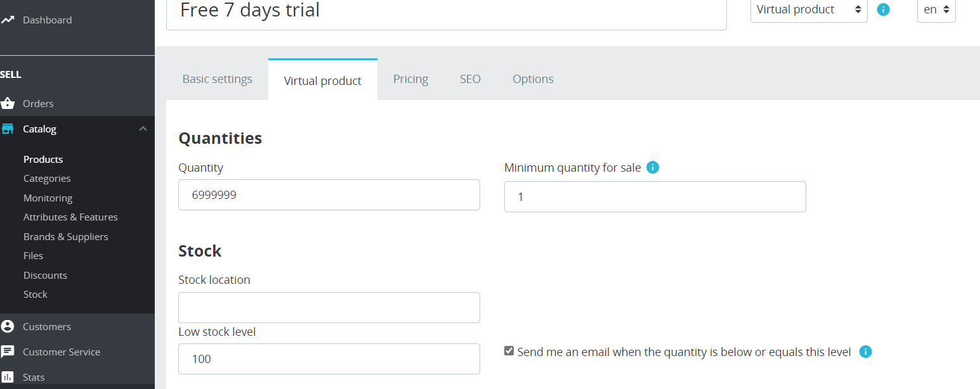This screenshot has width=980, height=389.
Task: Click the Customer Service chat icon
Action: click(8, 352)
